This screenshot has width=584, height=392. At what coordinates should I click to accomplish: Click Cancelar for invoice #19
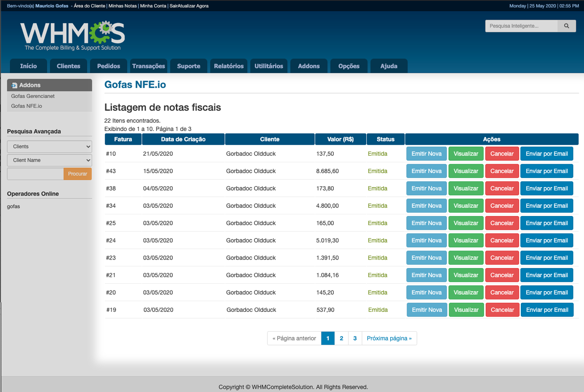point(502,310)
